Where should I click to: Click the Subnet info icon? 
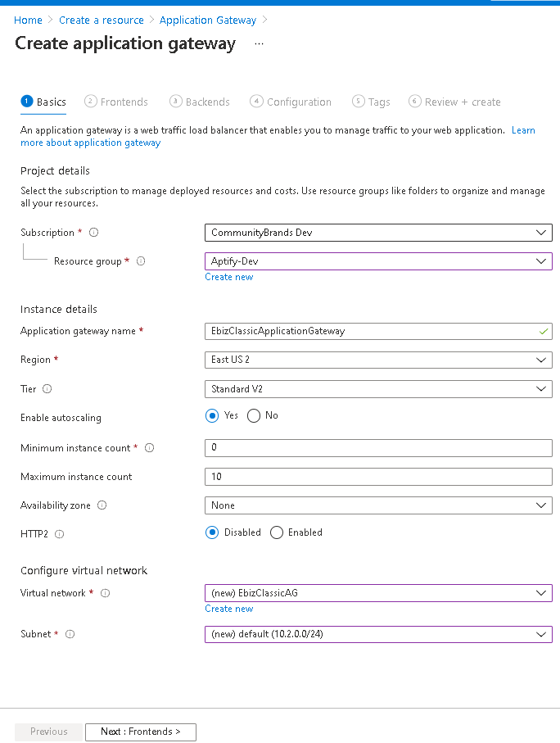point(70,633)
